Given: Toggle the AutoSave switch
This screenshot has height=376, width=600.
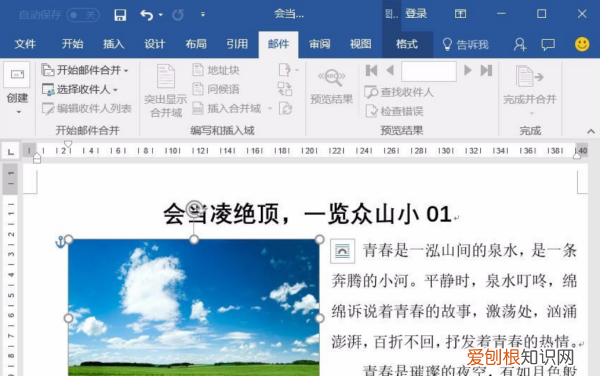Looking at the screenshot, I should click(x=83, y=15).
